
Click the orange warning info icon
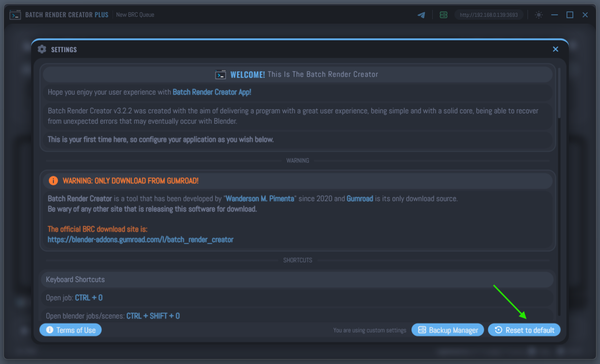(53, 181)
